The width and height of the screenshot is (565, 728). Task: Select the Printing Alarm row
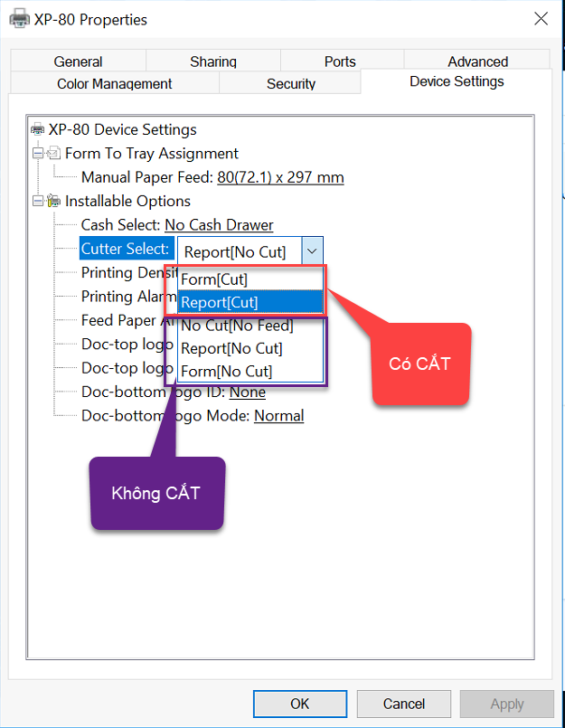128,297
